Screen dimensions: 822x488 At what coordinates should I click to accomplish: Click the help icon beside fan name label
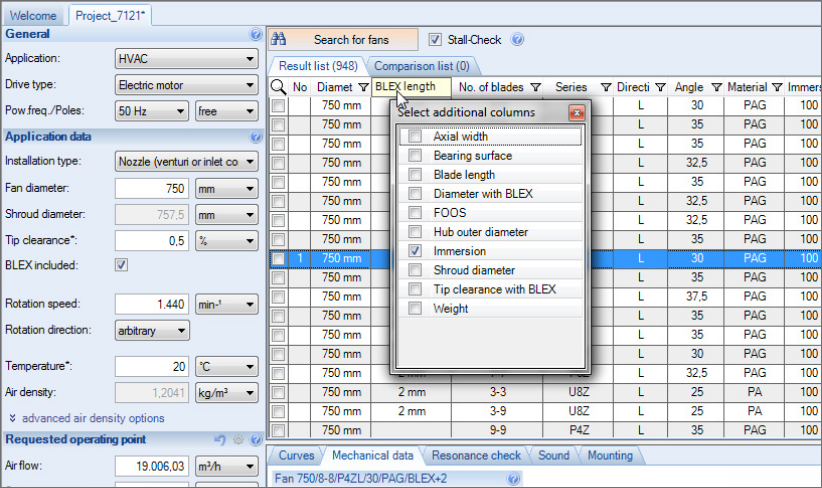(514, 479)
